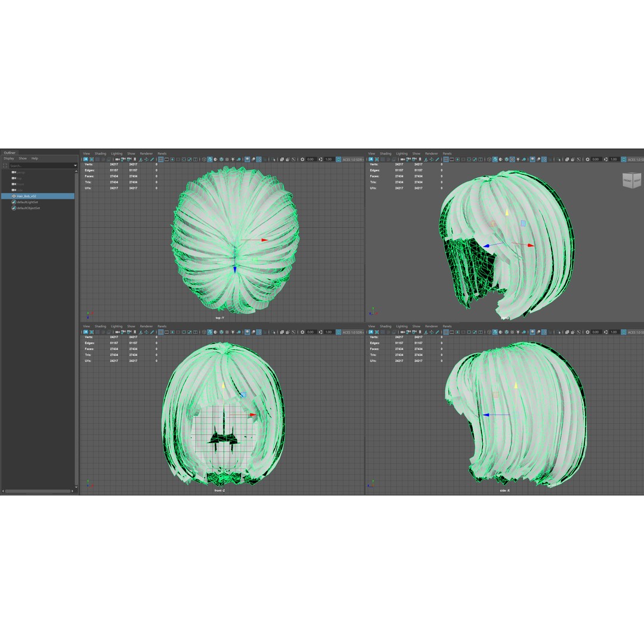Screen dimensions: 644x644
Task: Open the ACES 1.0 SDR view transform dropdown
Action: coord(634,159)
